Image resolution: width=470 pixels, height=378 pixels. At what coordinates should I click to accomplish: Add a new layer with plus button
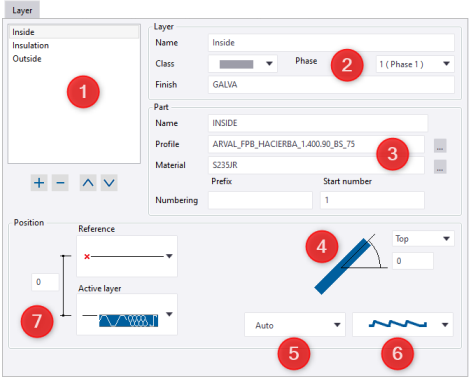(x=39, y=183)
